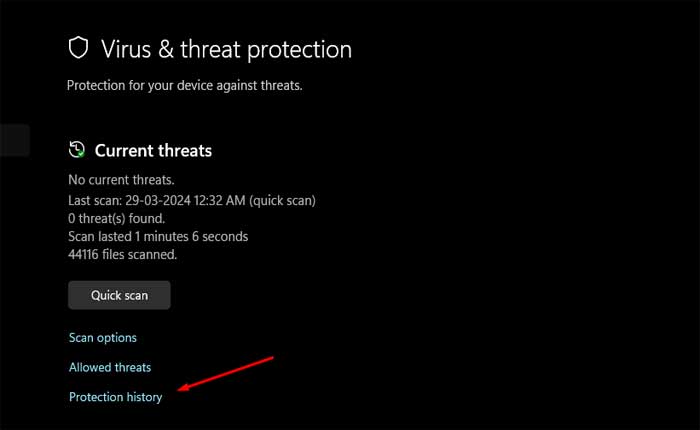Open Scan options
The width and height of the screenshot is (700, 430).
point(103,338)
